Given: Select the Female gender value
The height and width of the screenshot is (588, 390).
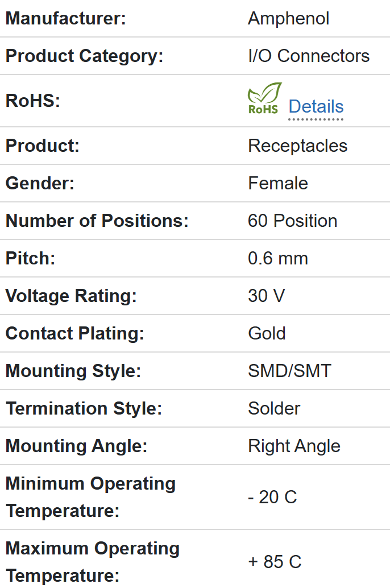Looking at the screenshot, I should [278, 184].
